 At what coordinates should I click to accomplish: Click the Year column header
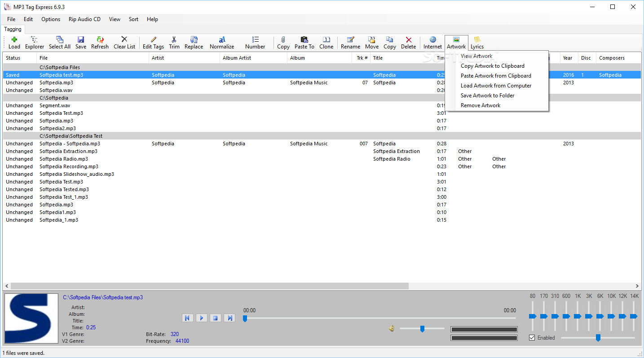click(x=569, y=58)
